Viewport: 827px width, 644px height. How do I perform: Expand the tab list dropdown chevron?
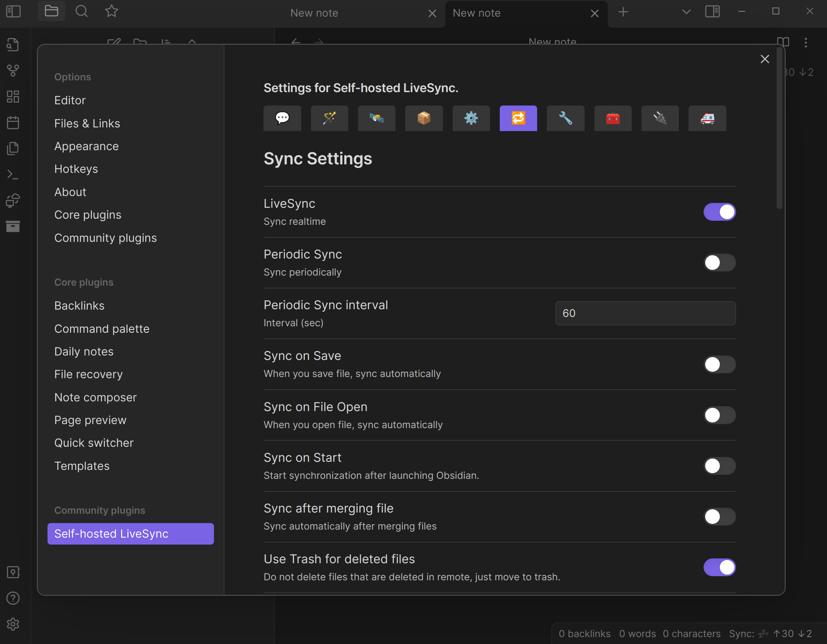pos(686,12)
